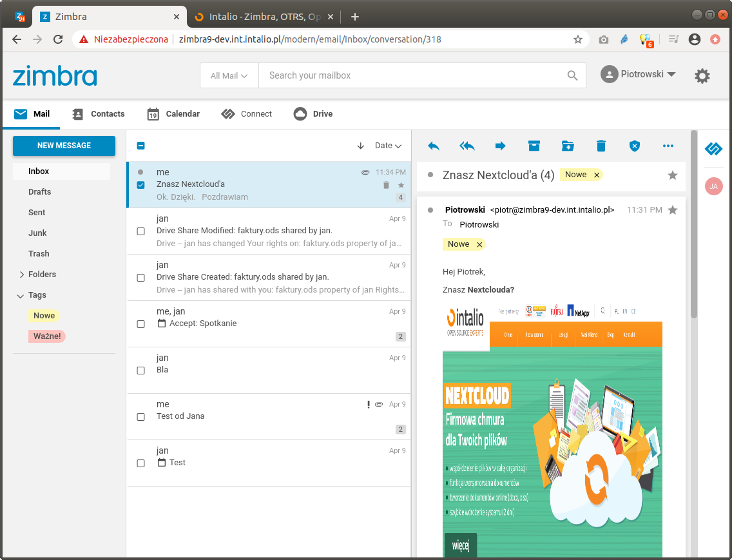Open browser profile icon
Image resolution: width=732 pixels, height=560 pixels.
click(695, 39)
